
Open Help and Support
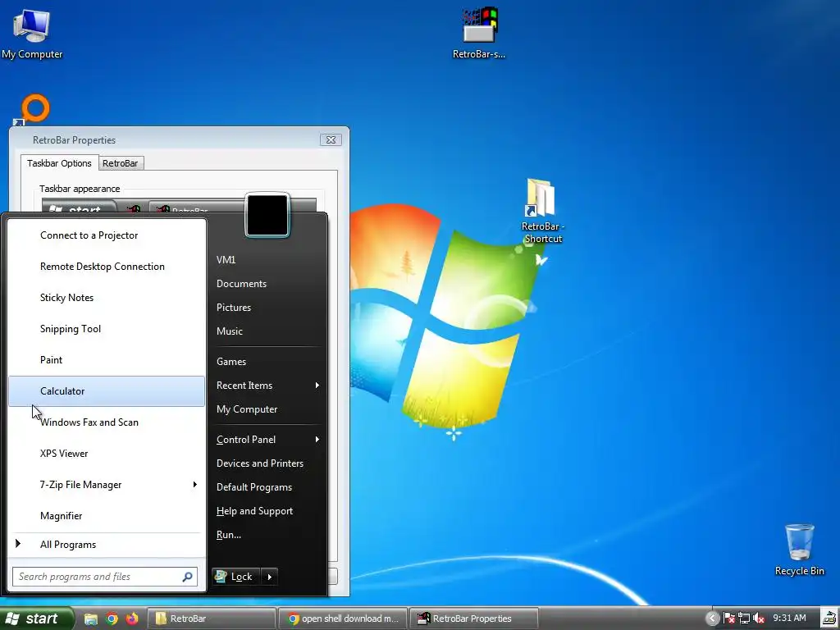coord(268,511)
